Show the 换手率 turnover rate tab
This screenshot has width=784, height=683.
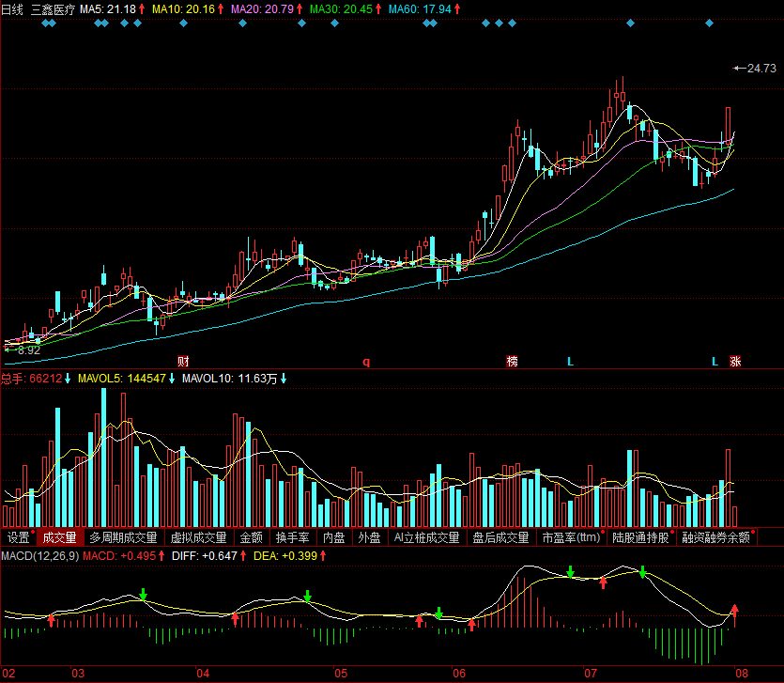[292, 538]
